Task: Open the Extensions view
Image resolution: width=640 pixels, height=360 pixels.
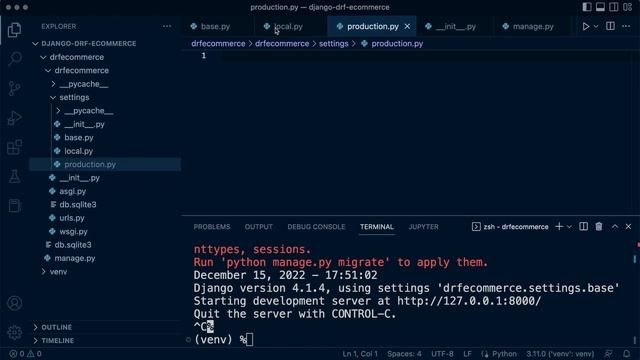Action: (14, 147)
